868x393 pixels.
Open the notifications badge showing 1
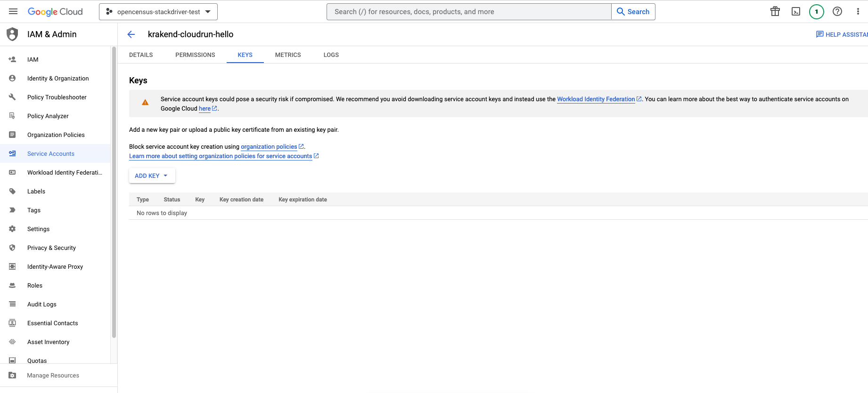click(x=817, y=12)
